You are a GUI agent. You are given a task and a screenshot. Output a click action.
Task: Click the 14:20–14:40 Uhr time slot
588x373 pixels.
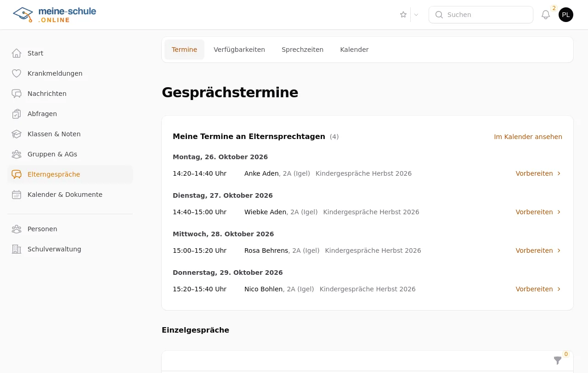(199, 173)
